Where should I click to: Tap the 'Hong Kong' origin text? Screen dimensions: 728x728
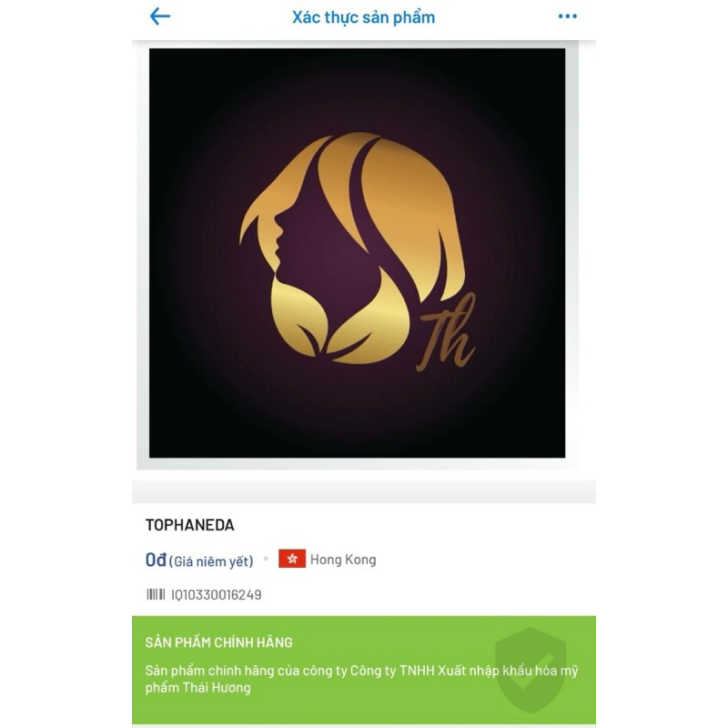[343, 560]
